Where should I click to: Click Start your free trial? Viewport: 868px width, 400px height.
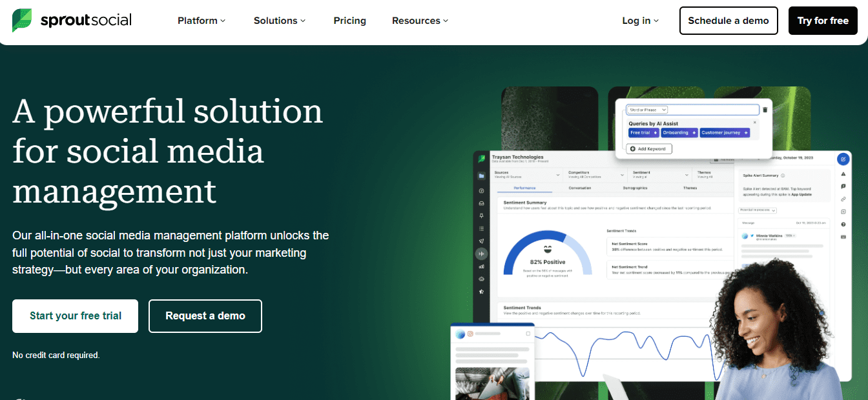click(75, 316)
